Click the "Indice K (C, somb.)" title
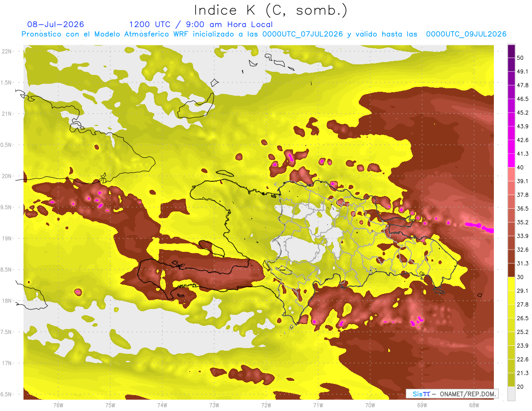This screenshot has height=411, width=532. [270, 10]
